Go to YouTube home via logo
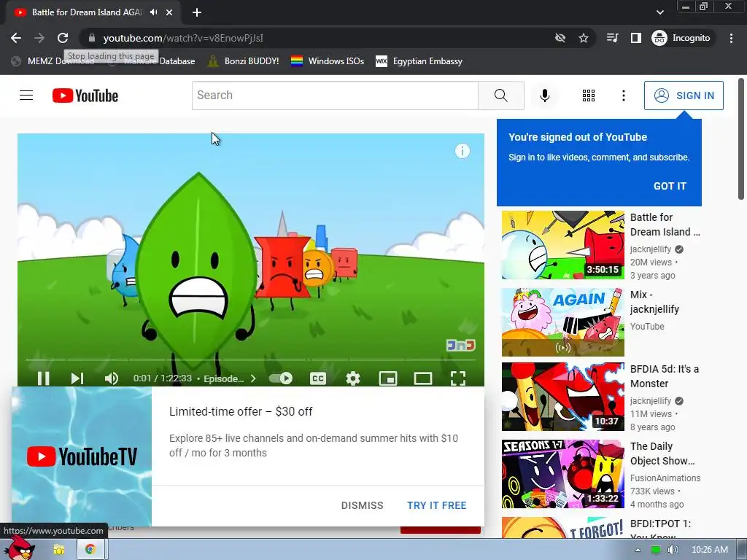Image resolution: width=747 pixels, height=560 pixels. [85, 96]
